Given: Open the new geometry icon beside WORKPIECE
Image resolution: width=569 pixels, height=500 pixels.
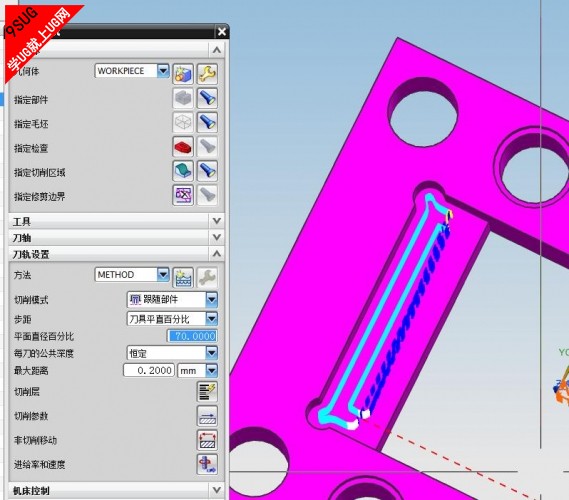Looking at the screenshot, I should [x=183, y=74].
